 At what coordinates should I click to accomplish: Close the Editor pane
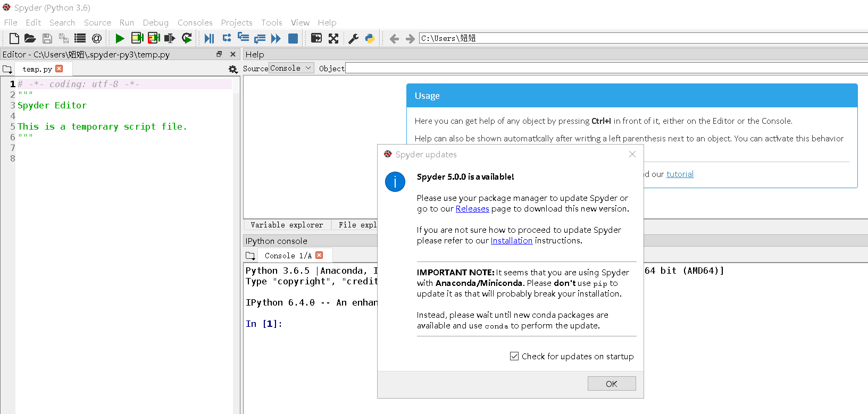(x=232, y=54)
